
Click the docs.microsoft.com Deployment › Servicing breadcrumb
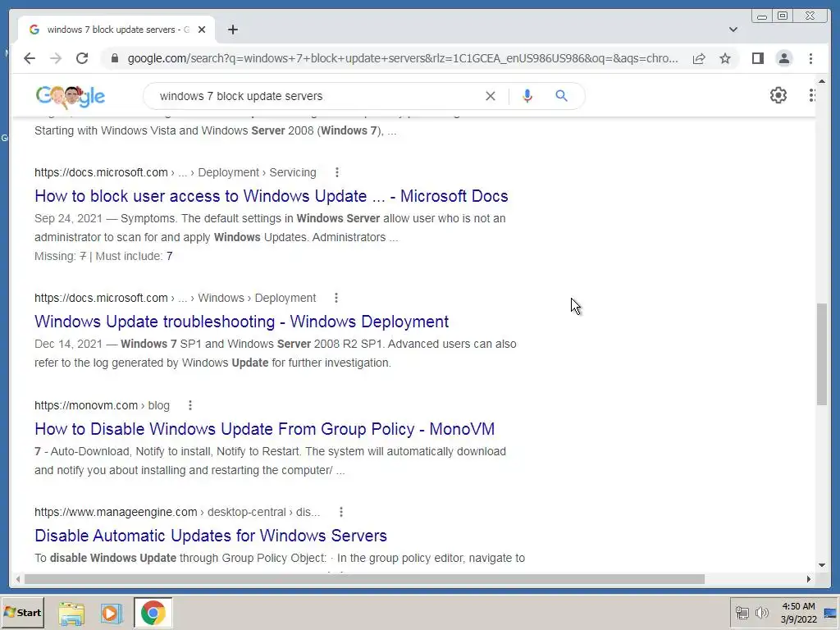(x=176, y=172)
